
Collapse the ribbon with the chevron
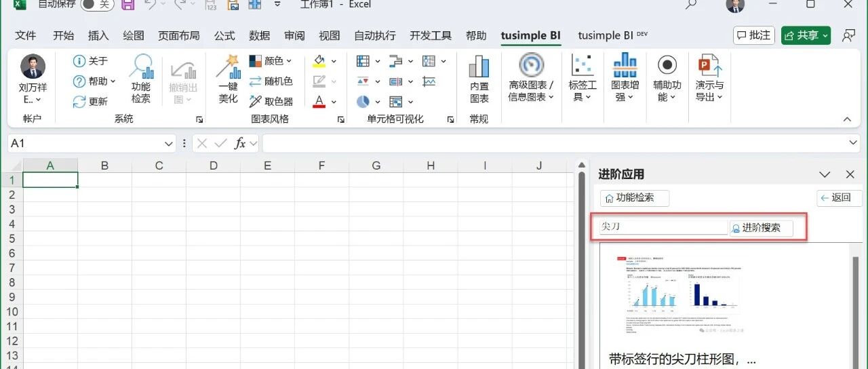(x=847, y=119)
